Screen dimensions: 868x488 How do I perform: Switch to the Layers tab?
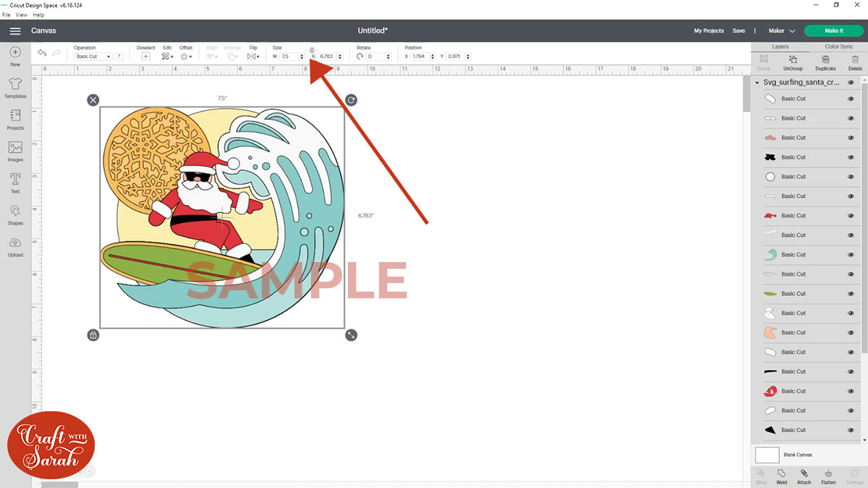(x=780, y=46)
